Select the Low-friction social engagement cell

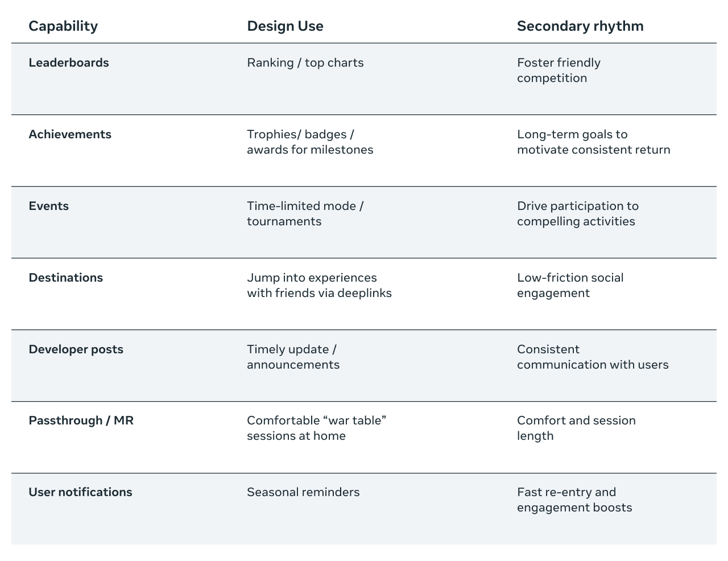click(x=570, y=285)
